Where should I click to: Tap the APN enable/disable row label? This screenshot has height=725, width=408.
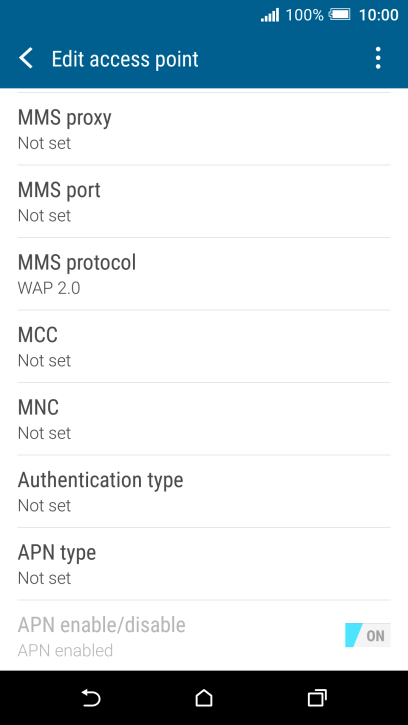(101, 625)
